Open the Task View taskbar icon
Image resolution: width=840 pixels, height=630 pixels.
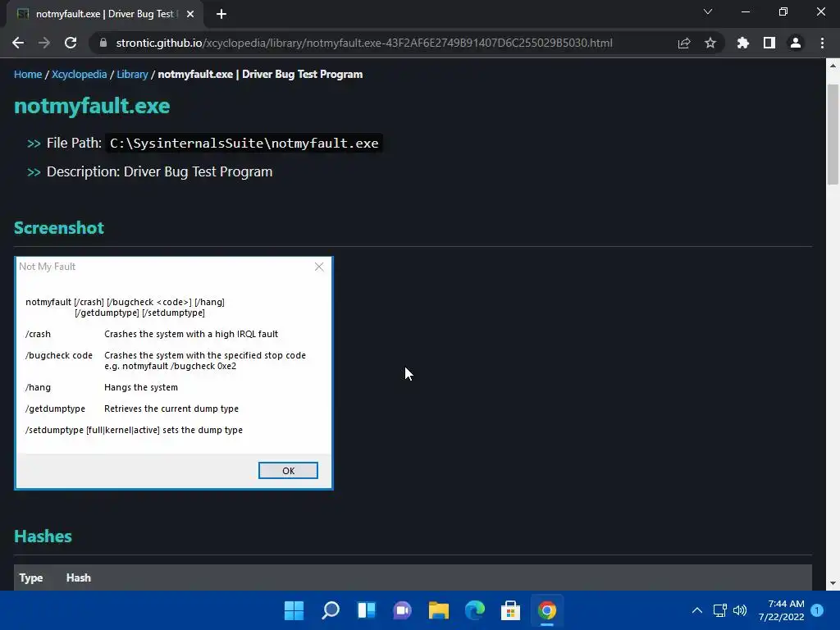pos(367,610)
